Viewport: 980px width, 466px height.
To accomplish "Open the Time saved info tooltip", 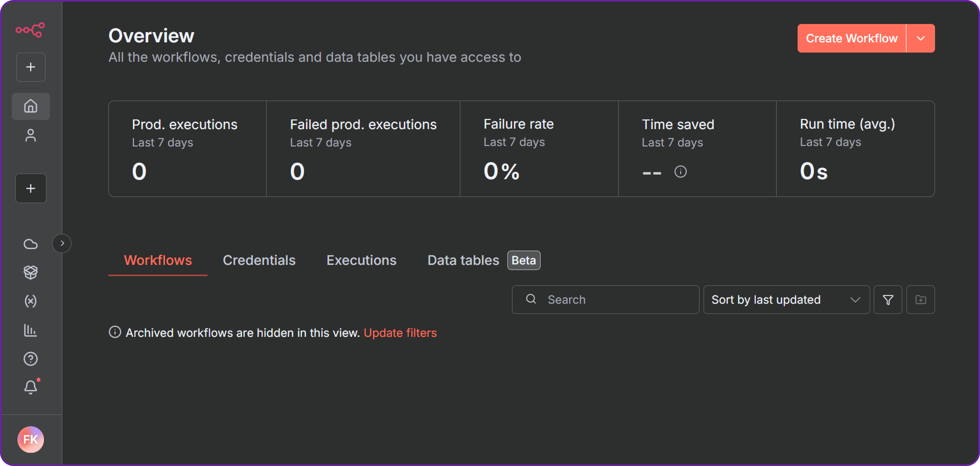I will pos(681,172).
